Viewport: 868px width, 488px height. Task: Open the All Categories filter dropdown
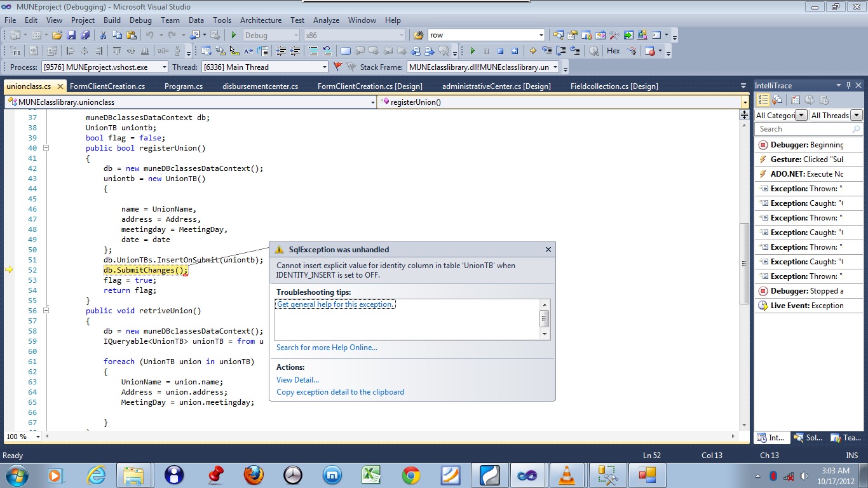tap(781, 115)
